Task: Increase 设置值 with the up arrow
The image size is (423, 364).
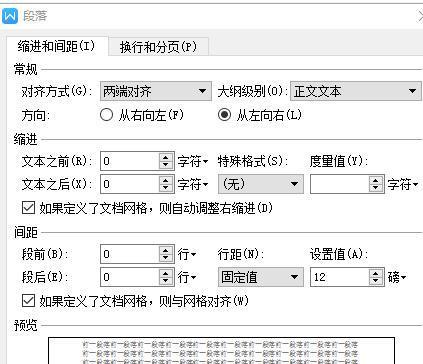Action: tap(376, 273)
